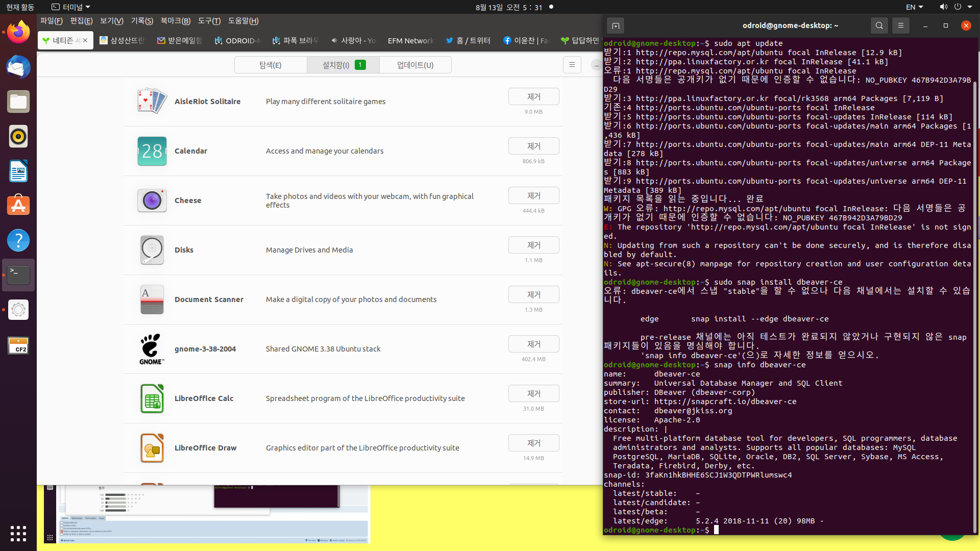Open the 도움말(H) menu
980x551 pixels.
[243, 21]
